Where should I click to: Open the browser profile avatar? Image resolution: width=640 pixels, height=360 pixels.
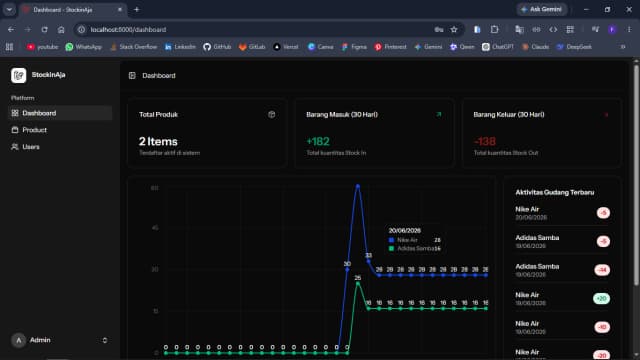pyautogui.click(x=612, y=29)
